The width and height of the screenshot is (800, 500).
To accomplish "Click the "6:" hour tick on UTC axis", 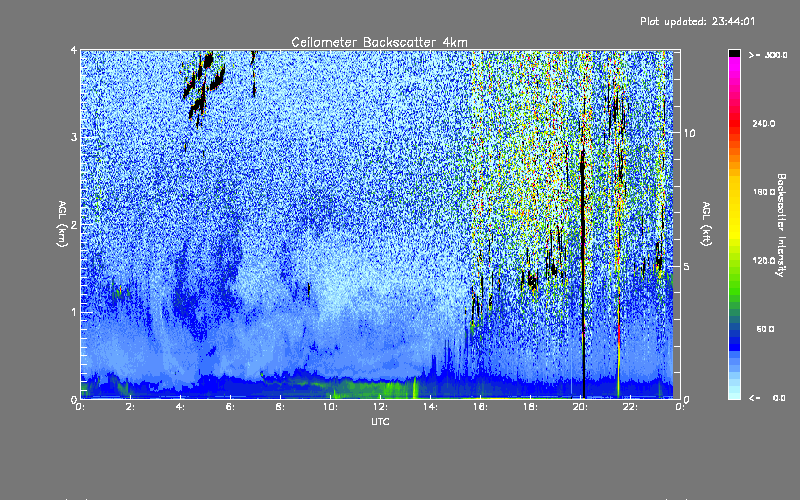I will pos(230,407).
